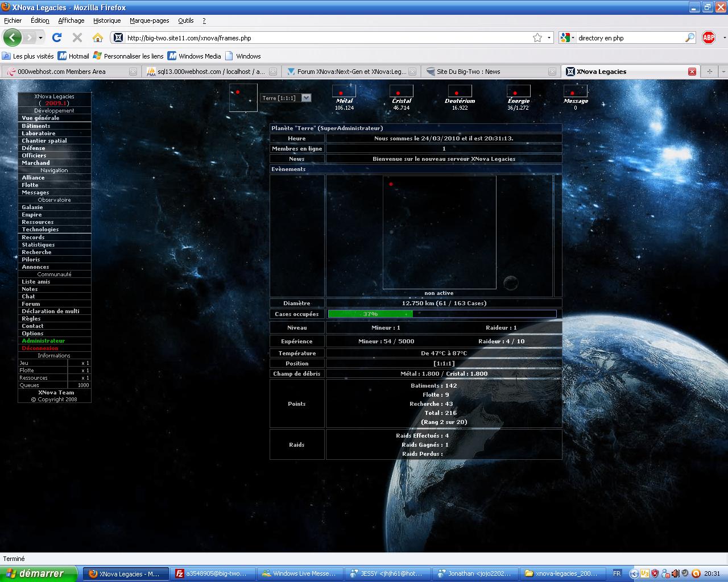
Task: Close the XNova Legacies tab
Action: tap(692, 72)
